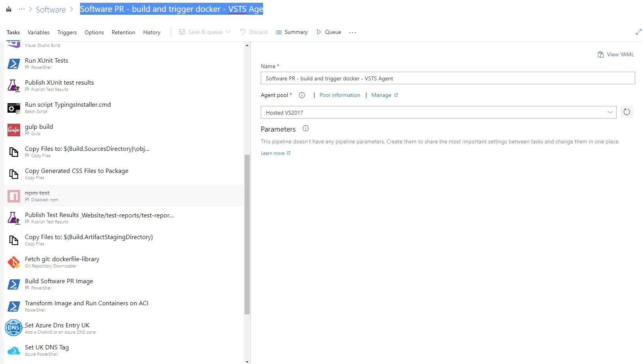Select the Publish XUnit test results flask icon

(14, 85)
